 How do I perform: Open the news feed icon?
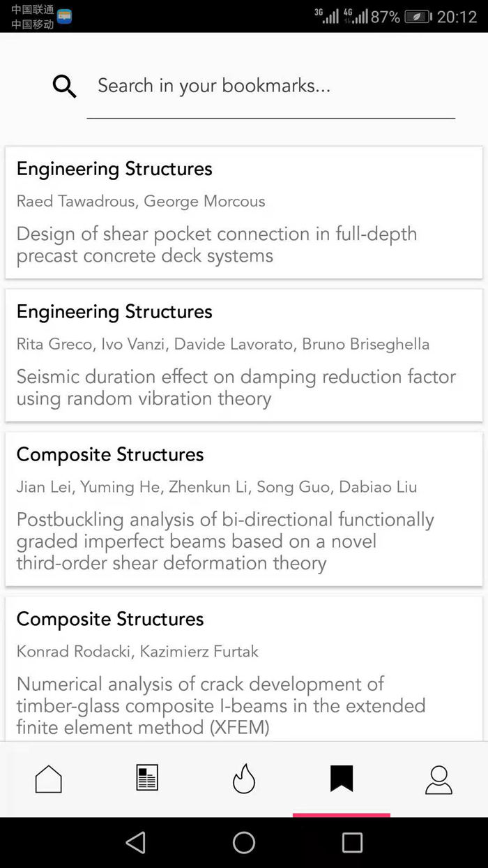point(147,778)
